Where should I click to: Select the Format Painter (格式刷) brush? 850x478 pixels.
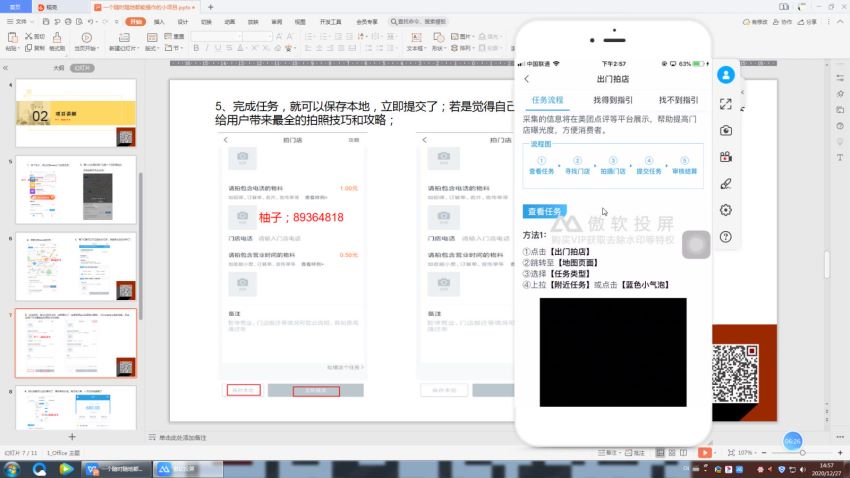click(57, 37)
